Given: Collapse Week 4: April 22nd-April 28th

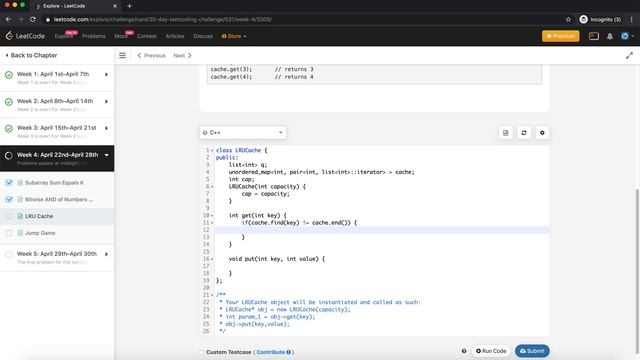Looking at the screenshot, I should tap(57, 158).
